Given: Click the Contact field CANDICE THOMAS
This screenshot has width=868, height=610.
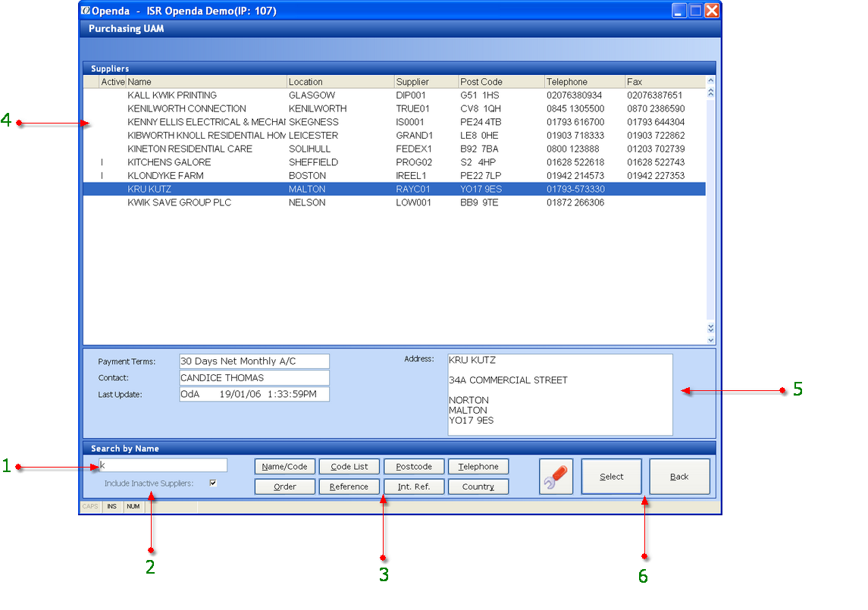Looking at the screenshot, I should (254, 378).
